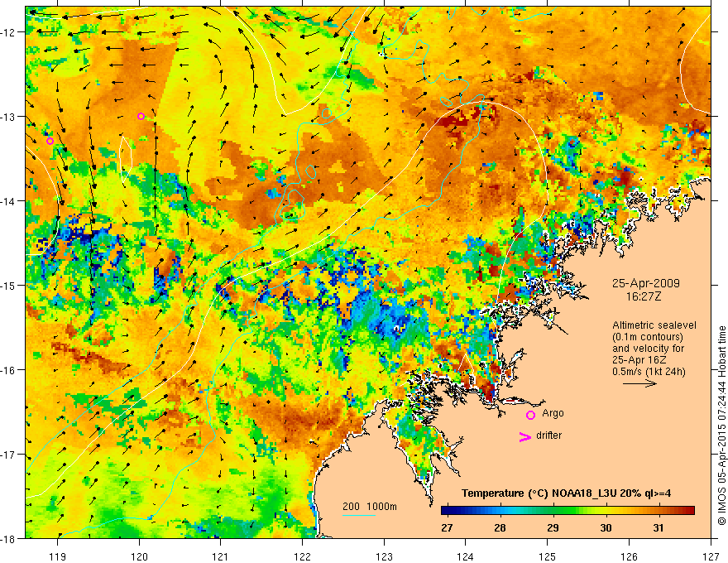Click the '-14' latitude axis label
Screen dimensions: 728x563
[9, 201]
